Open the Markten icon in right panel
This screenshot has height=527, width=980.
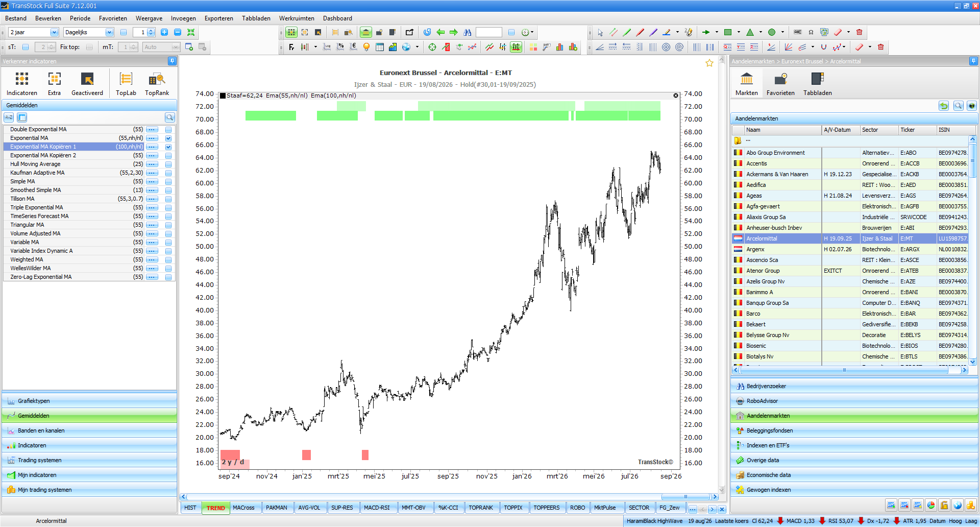(x=747, y=84)
